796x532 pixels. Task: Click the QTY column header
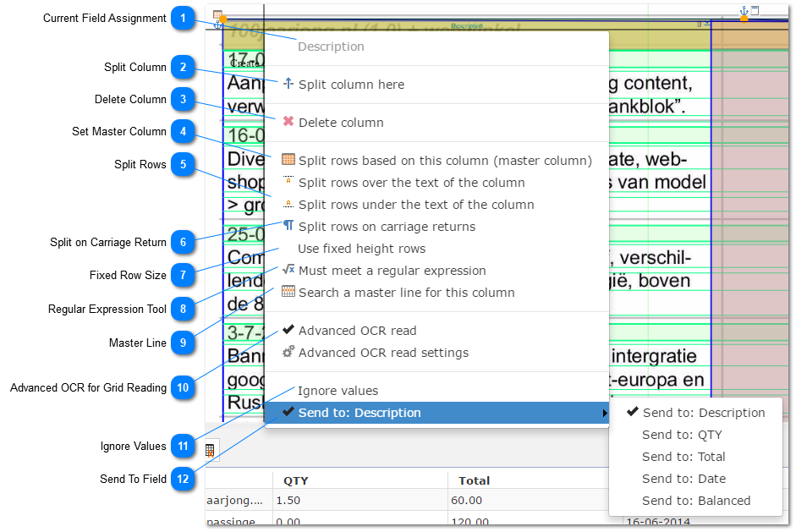(x=360, y=480)
